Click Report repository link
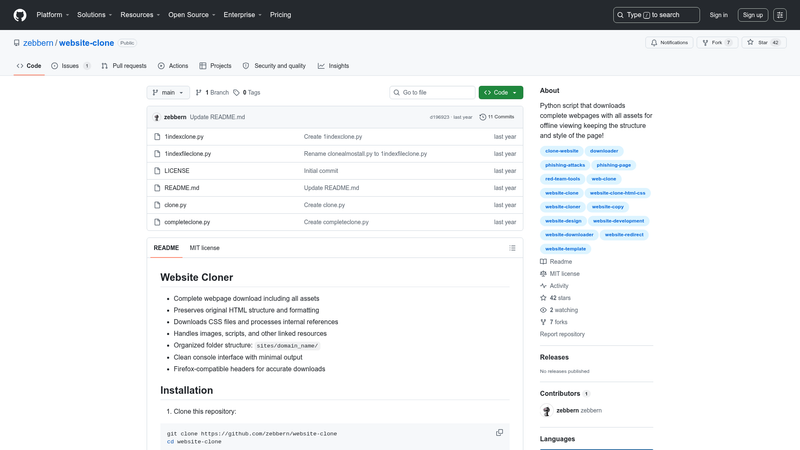This screenshot has width=800, height=450. 562,334
